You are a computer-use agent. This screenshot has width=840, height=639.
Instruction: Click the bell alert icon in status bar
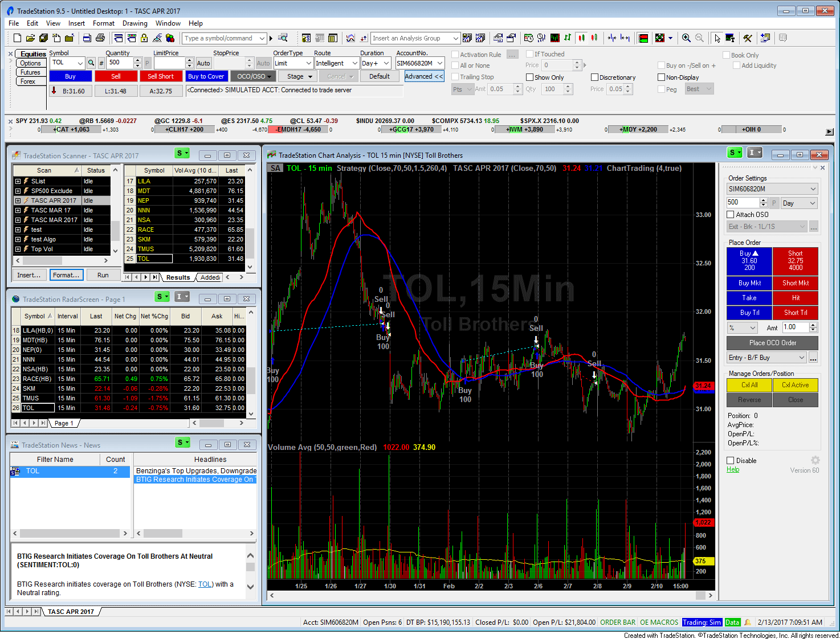[748, 622]
